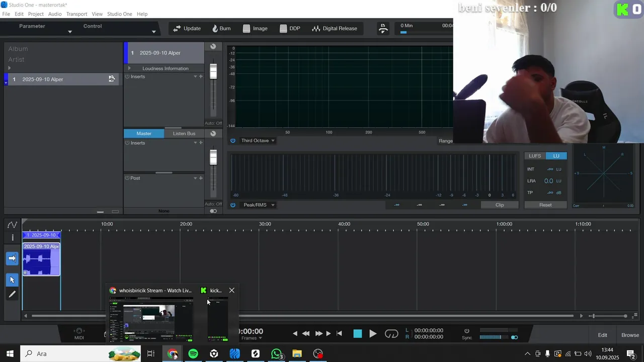The image size is (644, 362).
Task: Open the Edit menu
Action: coord(19,14)
